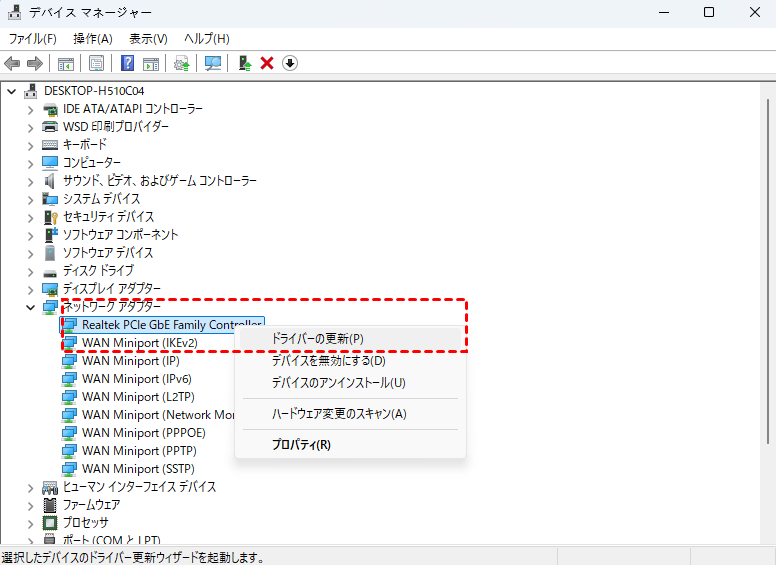Expand the ディスク ドライブ category
This screenshot has width=776, height=565.
click(31, 271)
